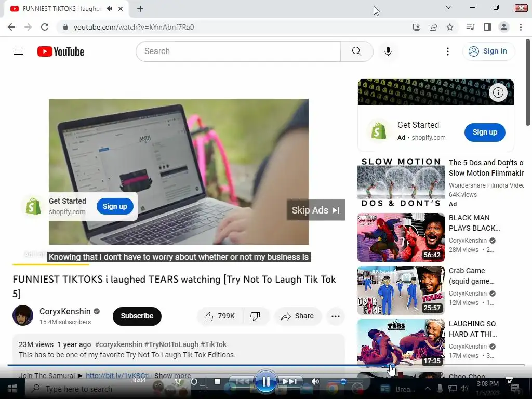Open the Shopify logo in the sidebar ad

coord(378,131)
